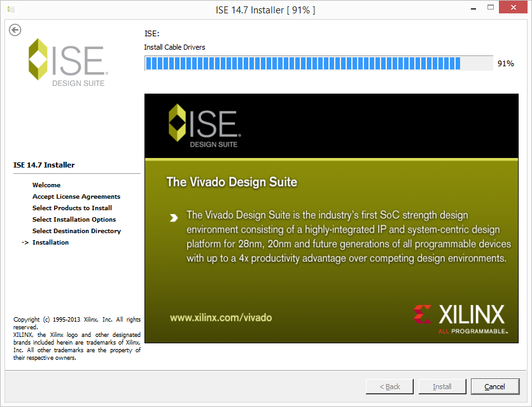Maximize the installer window
Image resolution: width=532 pixels, height=407 pixels.
491,8
